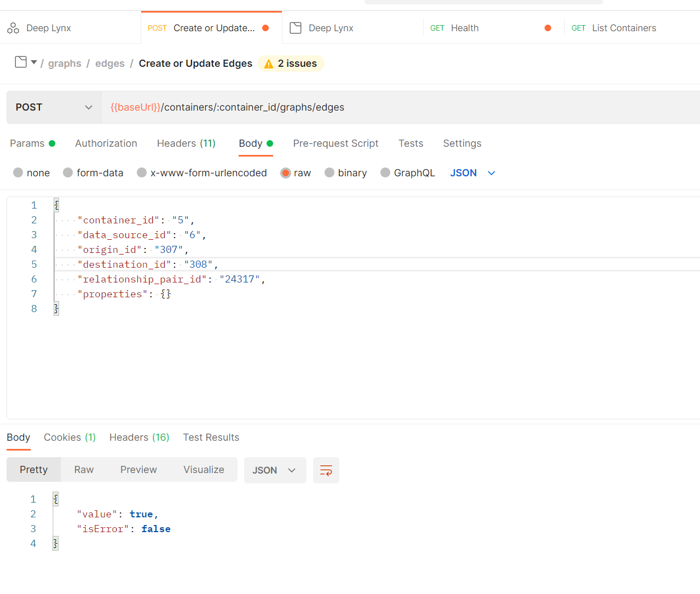Screen dimensions: 700x594
Task: Click the Raw response view button
Action: coord(84,470)
